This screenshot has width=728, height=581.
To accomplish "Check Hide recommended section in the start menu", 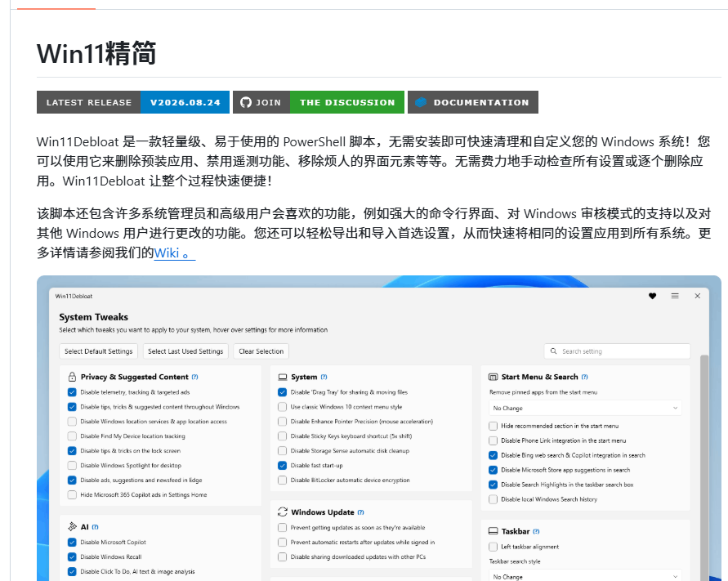I will pyautogui.click(x=493, y=426).
